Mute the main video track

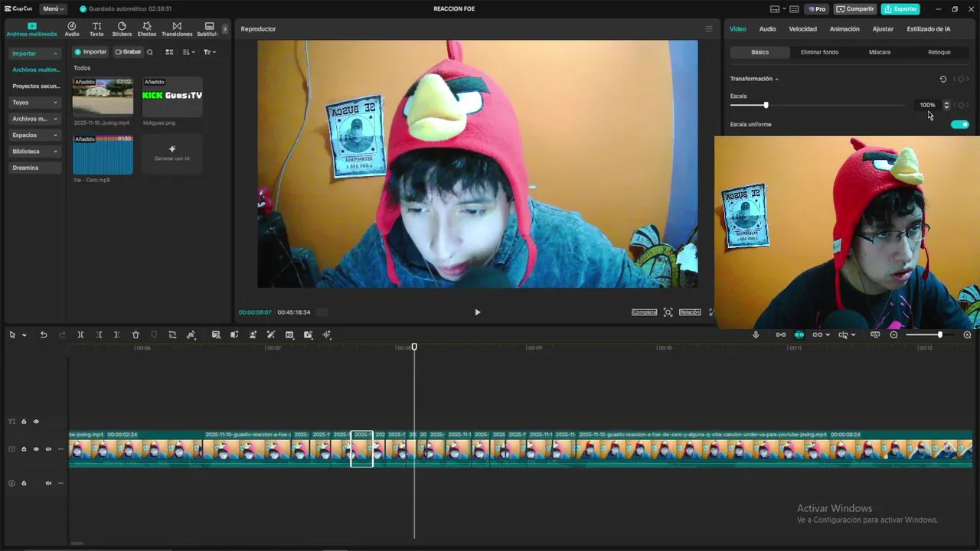pos(48,449)
